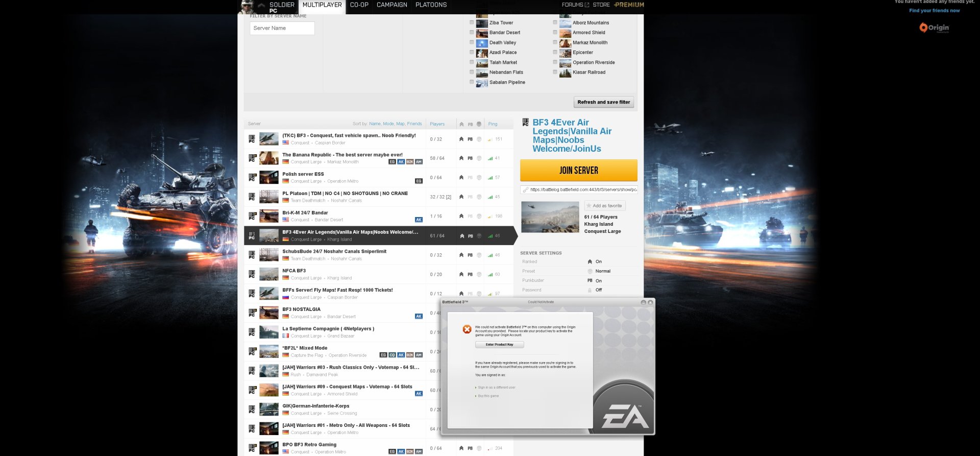
Task: Choose Sign in as a different user
Action: click(x=496, y=388)
